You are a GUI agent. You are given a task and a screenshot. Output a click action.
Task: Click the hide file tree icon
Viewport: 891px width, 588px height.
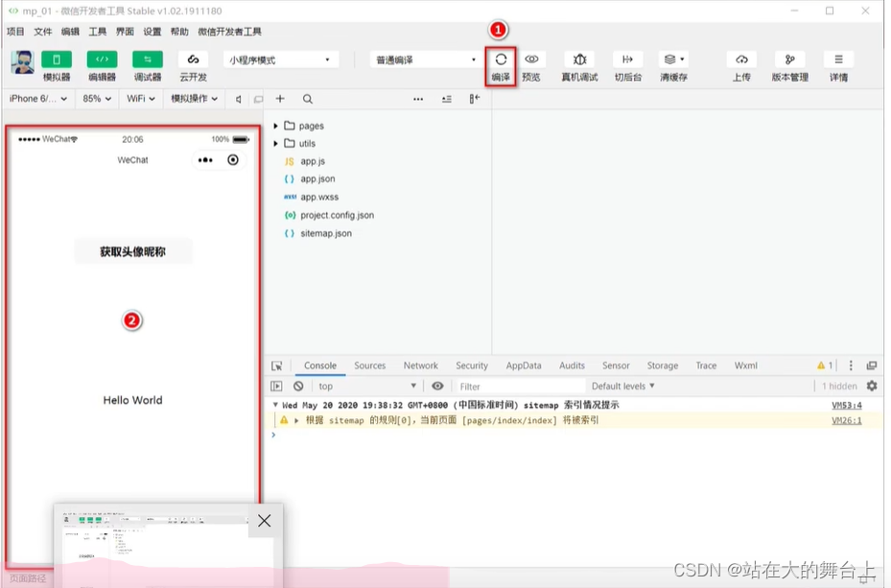pyautogui.click(x=475, y=99)
